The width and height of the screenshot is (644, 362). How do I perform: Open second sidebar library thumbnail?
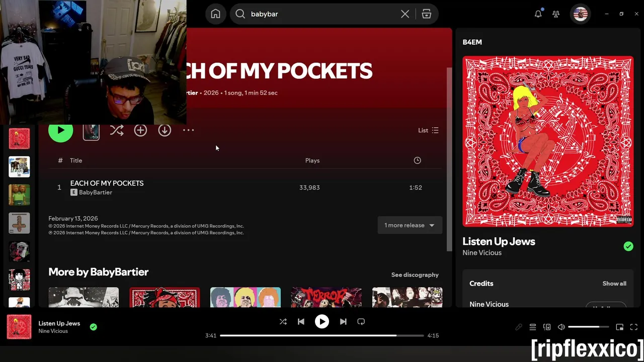click(x=19, y=167)
